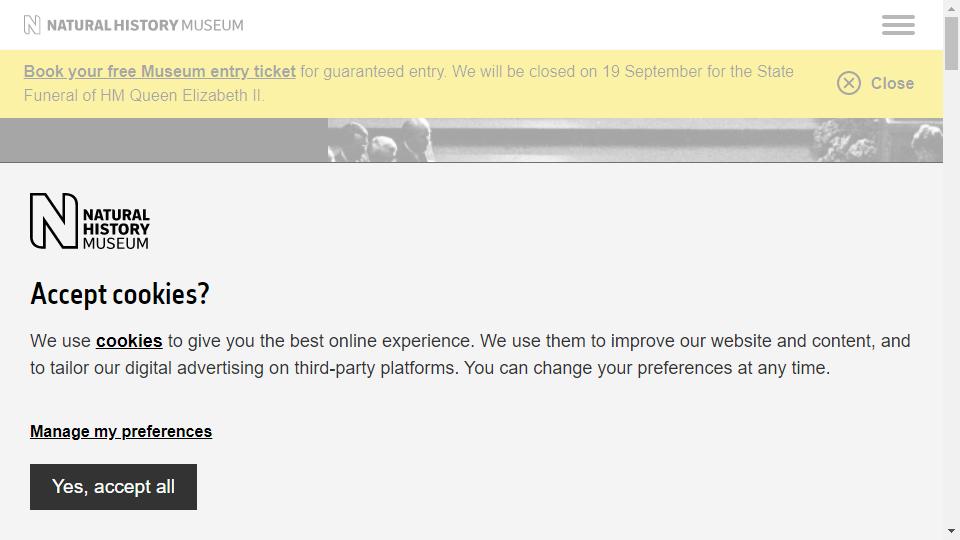Click the Accept cookies? heading
The height and width of the screenshot is (540, 960).
[120, 294]
